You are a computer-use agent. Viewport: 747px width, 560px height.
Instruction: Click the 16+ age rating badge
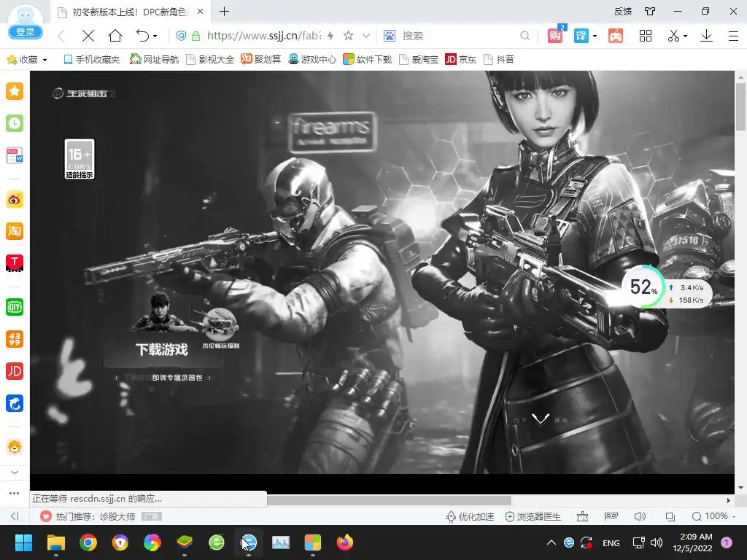(80, 159)
